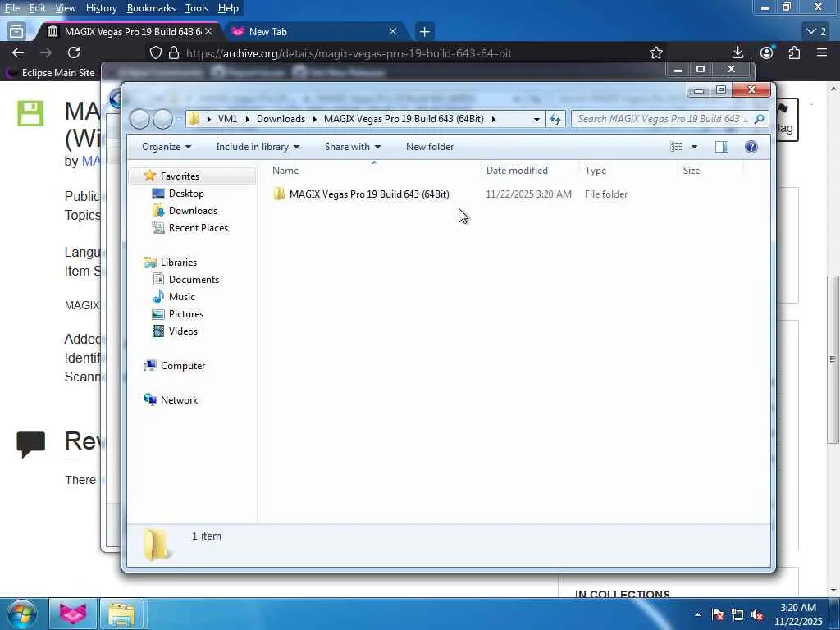Open the MAGIX Vegas Pro 19 folder icon
Screen dimensions: 840x630
pyautogui.click(x=279, y=194)
